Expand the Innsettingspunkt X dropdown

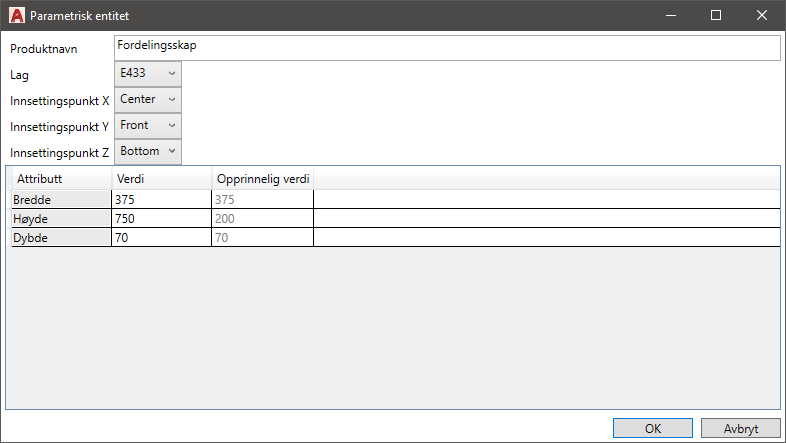pos(148,100)
